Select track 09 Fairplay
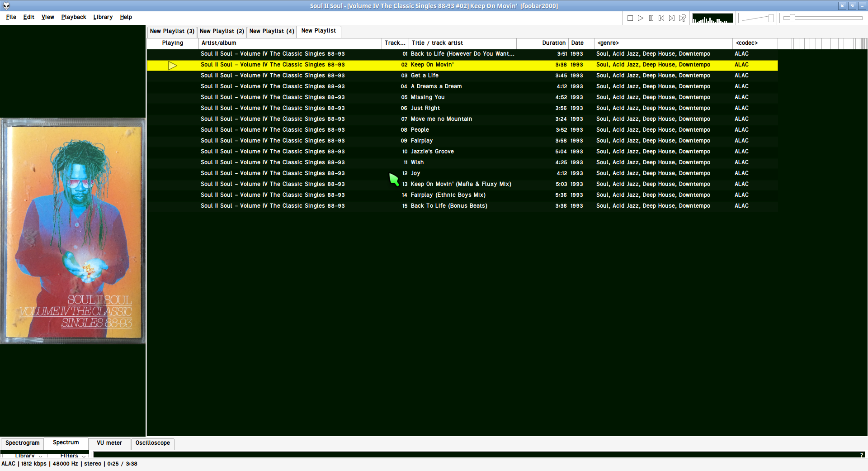This screenshot has height=471, width=868. [462, 141]
